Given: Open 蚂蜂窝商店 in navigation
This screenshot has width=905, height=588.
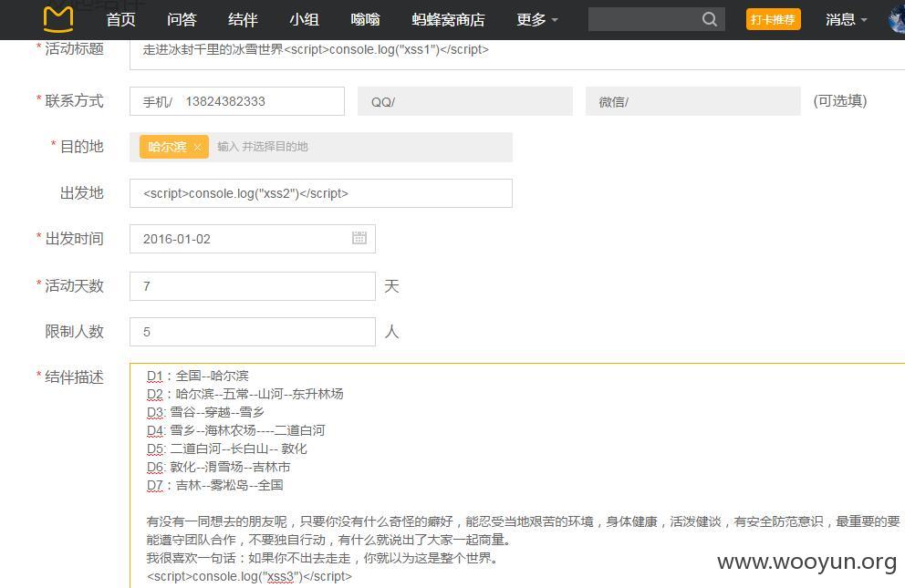Looking at the screenshot, I should 448,20.
